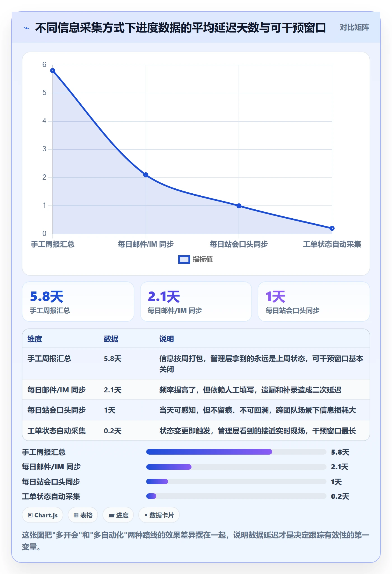Select the 手工周报汇总 table row name
The width and height of the screenshot is (392, 574).
[x=49, y=359]
